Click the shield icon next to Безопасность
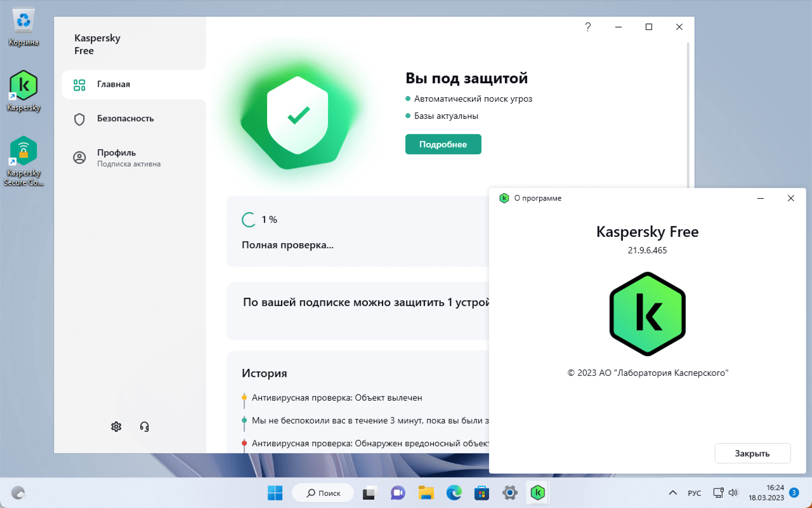This screenshot has width=812, height=508. (x=79, y=119)
